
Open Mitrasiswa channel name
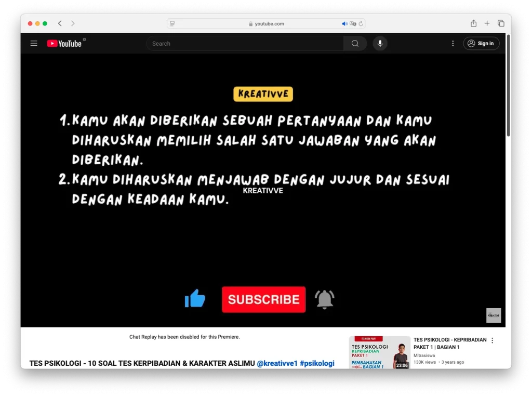pos(424,355)
